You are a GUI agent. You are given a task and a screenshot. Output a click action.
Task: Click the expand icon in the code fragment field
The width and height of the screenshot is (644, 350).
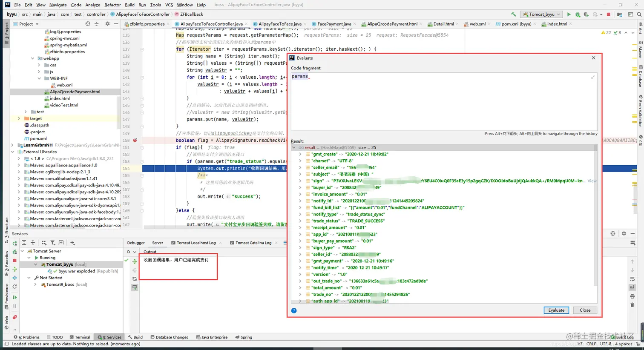[592, 77]
